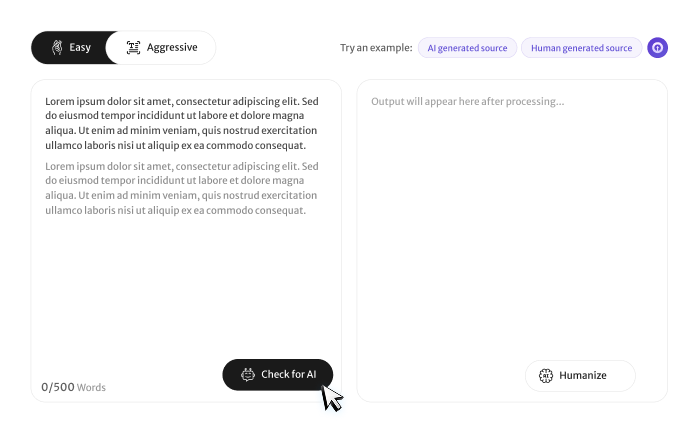This screenshot has width=699, height=433.
Task: Click the robot icon in Check for AI
Action: pos(248,375)
